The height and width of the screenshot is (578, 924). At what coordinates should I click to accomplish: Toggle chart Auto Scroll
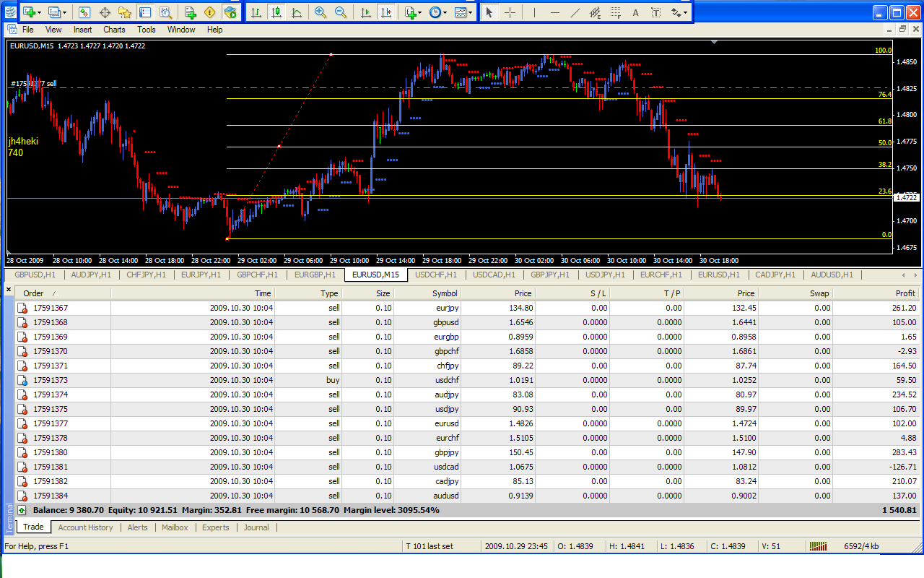(366, 12)
